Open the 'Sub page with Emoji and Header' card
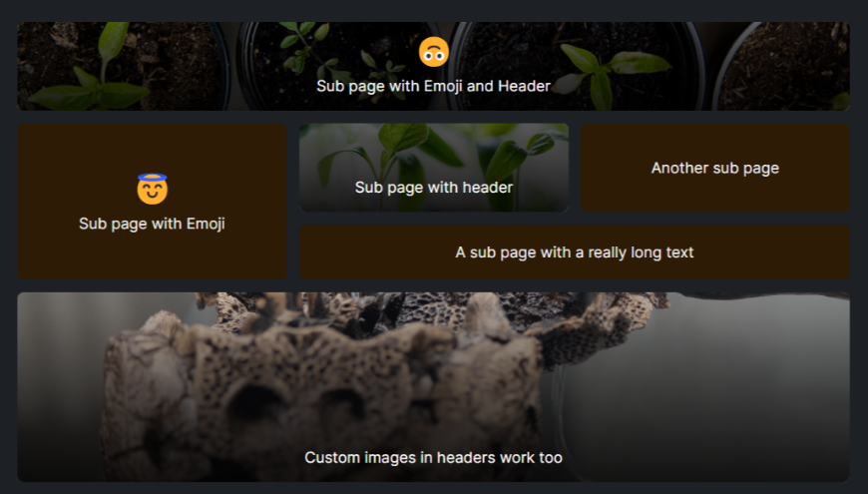868x494 pixels. tap(433, 67)
